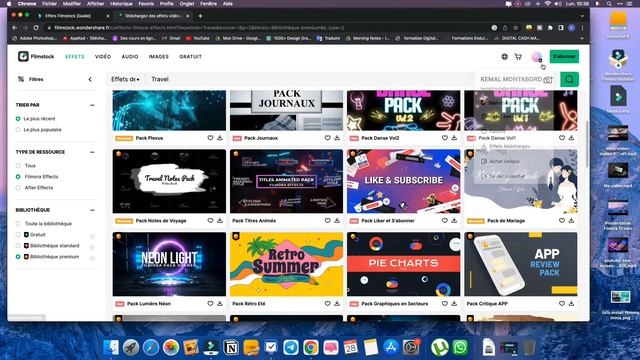
Task: Open the IMAGES tab
Action: click(159, 57)
